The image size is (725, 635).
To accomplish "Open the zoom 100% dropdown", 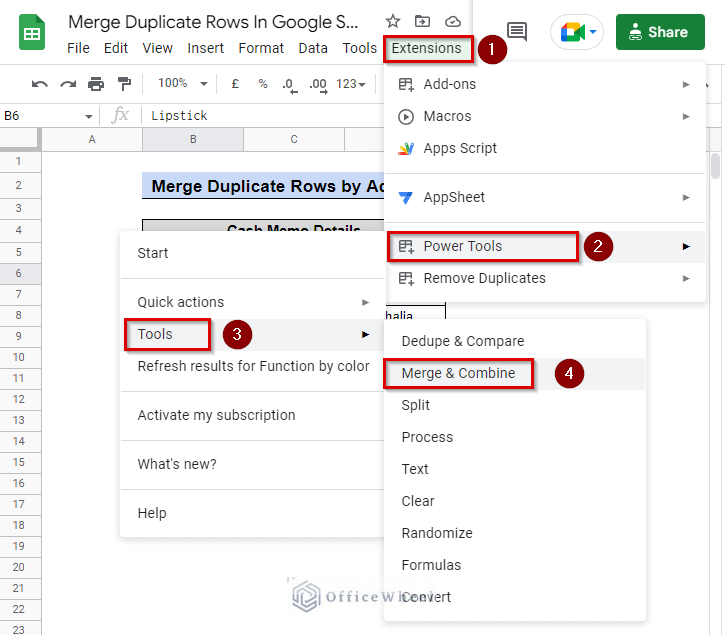I will tap(183, 84).
